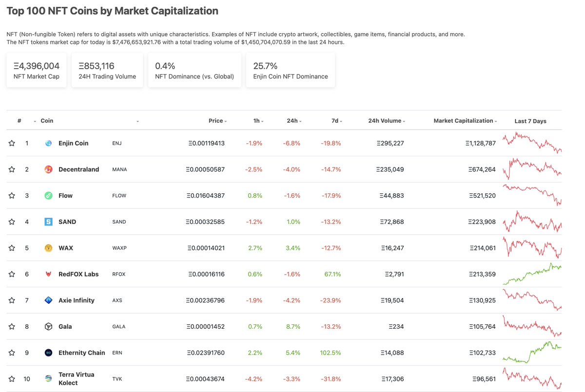Click the sort arrow after the Coin column
Screen dimensions: 585x392
pos(137,121)
